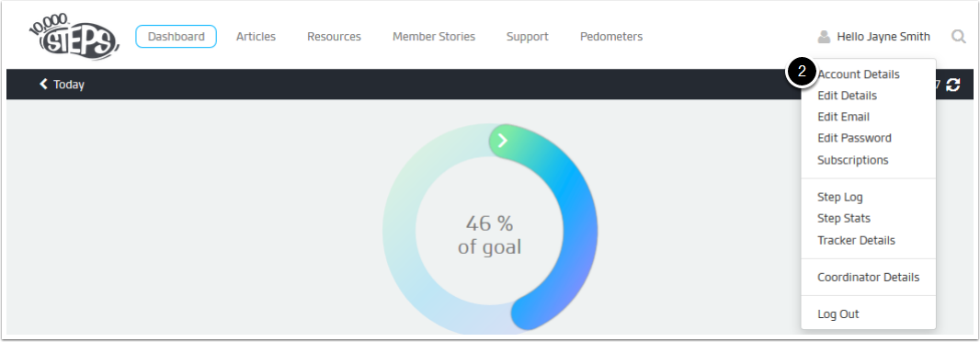Open the Member Stories link

click(x=434, y=37)
